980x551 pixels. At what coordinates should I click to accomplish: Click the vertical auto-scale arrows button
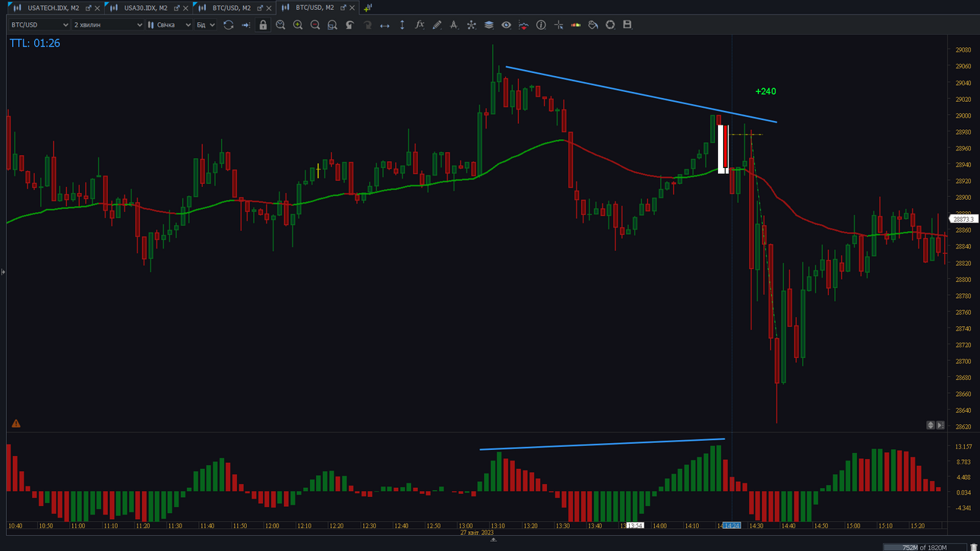(x=931, y=426)
